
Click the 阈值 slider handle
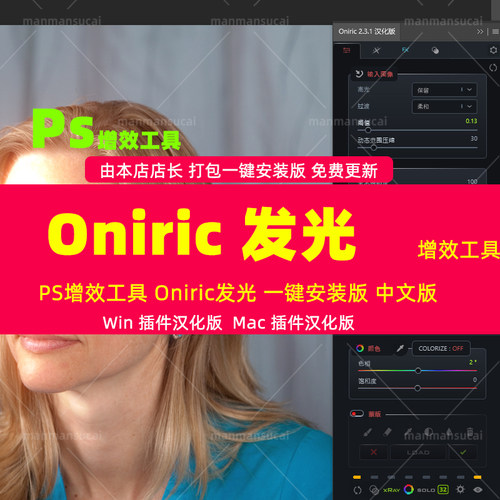(x=368, y=130)
